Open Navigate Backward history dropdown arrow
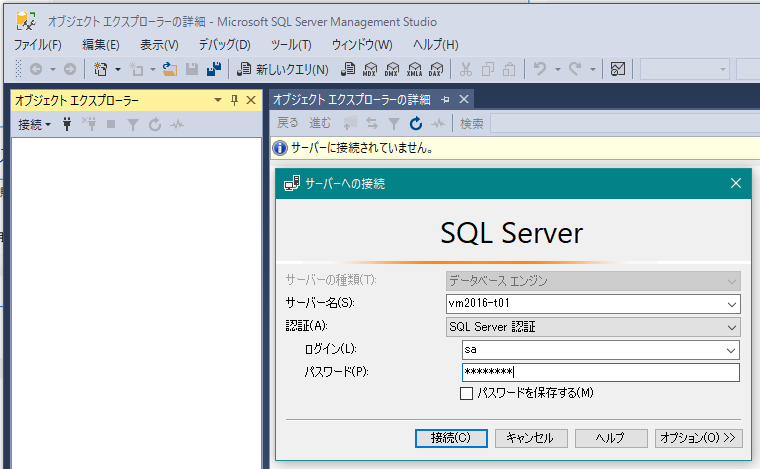760x469 pixels. (52, 69)
